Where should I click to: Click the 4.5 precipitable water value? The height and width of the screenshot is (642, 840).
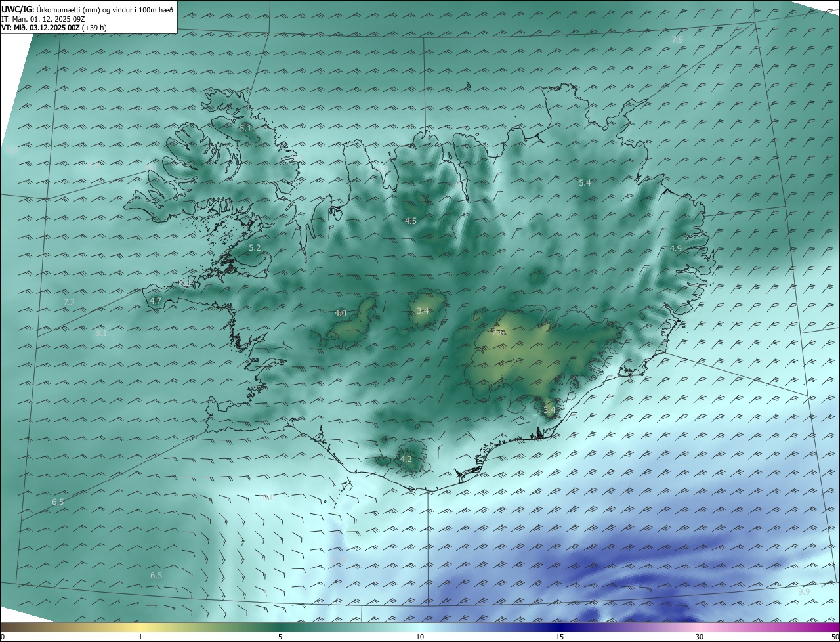[411, 221]
